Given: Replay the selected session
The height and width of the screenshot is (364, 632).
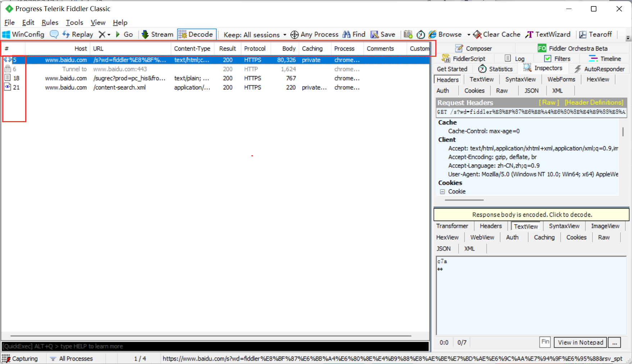Looking at the screenshot, I should pyautogui.click(x=78, y=34).
